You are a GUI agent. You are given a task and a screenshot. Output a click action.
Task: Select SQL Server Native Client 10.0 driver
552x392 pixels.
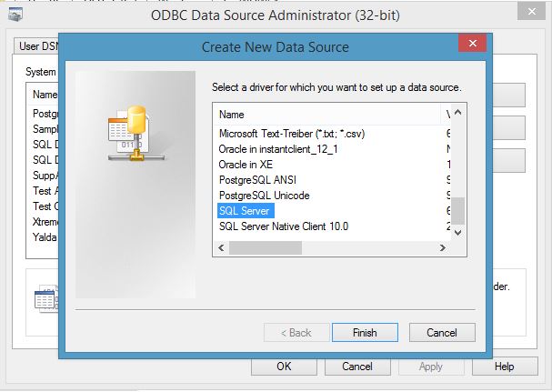point(284,226)
